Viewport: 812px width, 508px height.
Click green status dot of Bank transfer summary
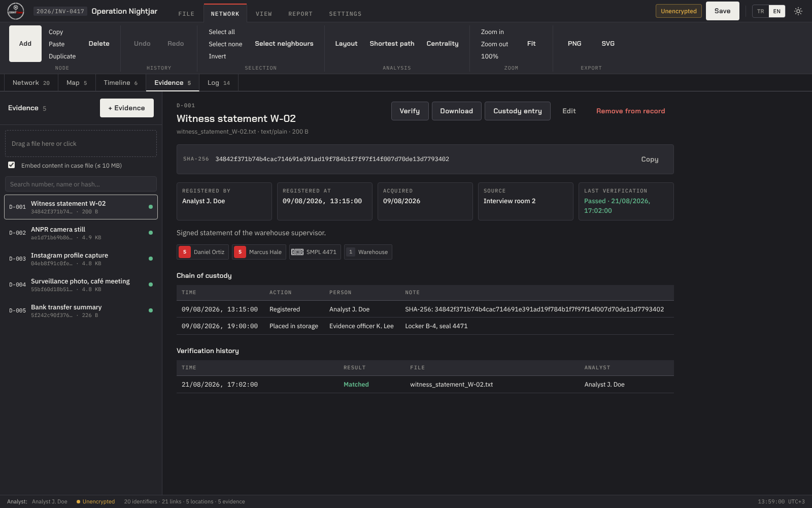click(151, 310)
